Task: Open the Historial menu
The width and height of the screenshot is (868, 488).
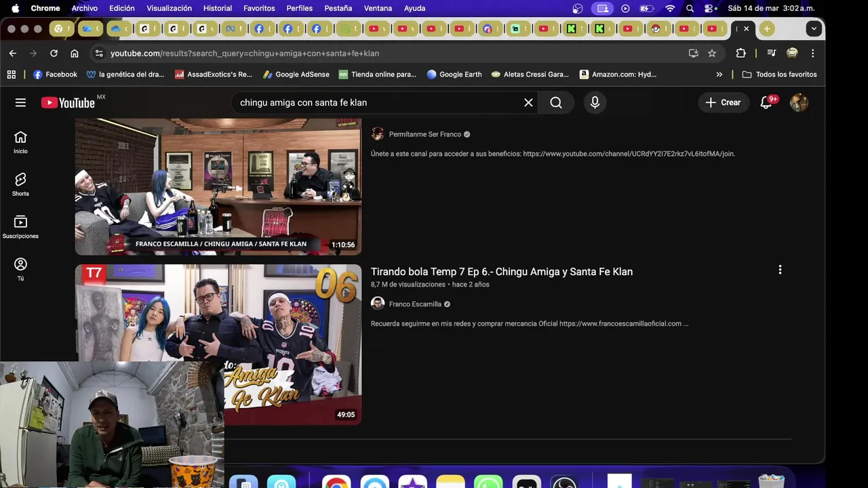Action: (218, 8)
